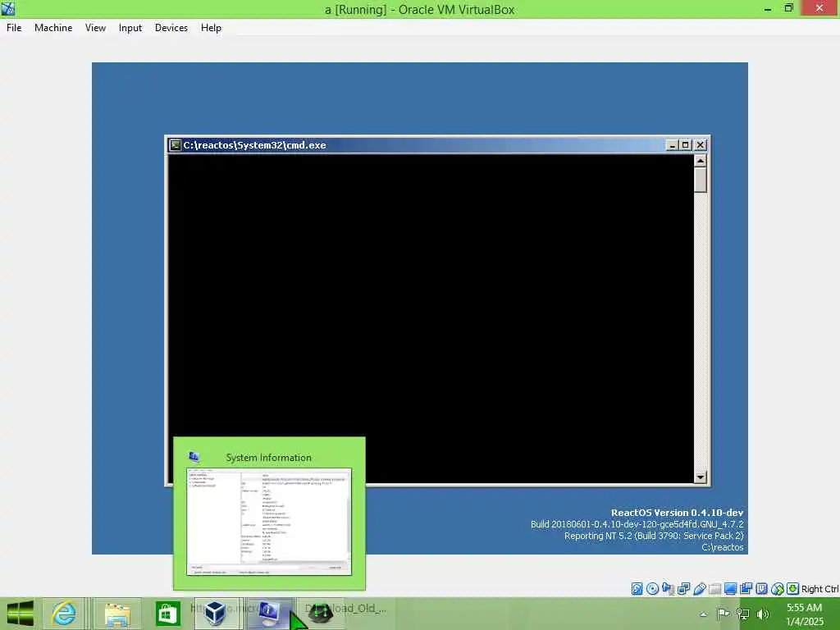Open the Devices menu

pyautogui.click(x=171, y=28)
